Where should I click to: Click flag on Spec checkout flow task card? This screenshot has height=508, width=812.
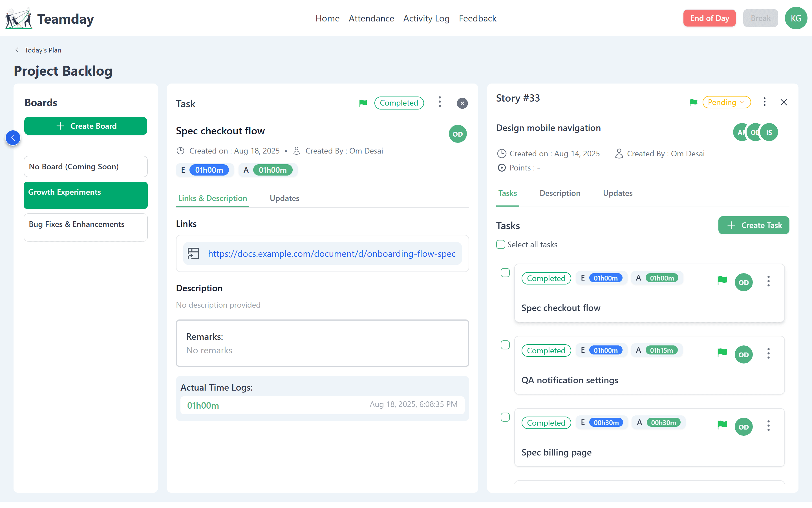[x=722, y=280]
